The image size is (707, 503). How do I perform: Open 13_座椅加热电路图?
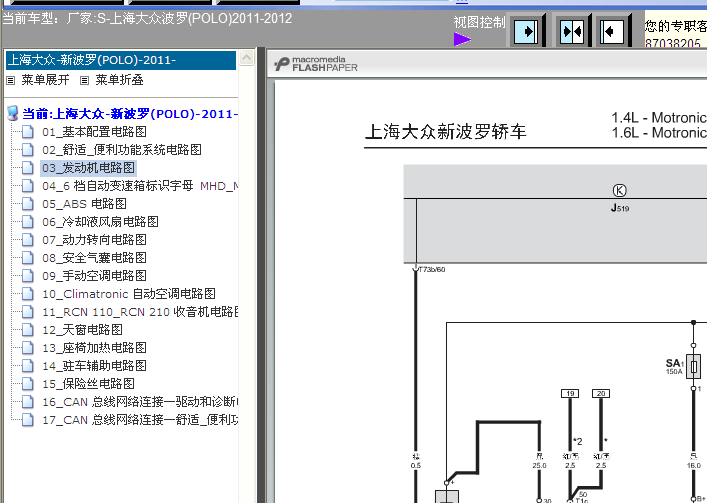[94, 348]
